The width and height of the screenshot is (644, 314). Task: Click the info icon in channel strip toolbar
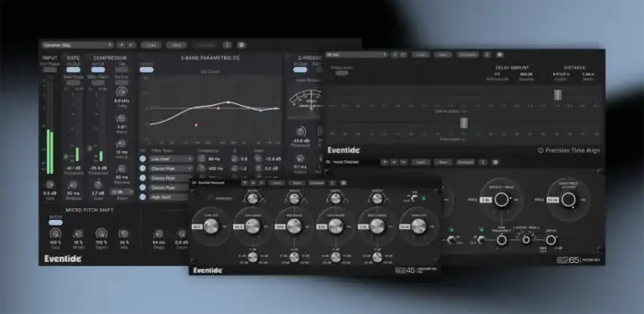[x=227, y=44]
